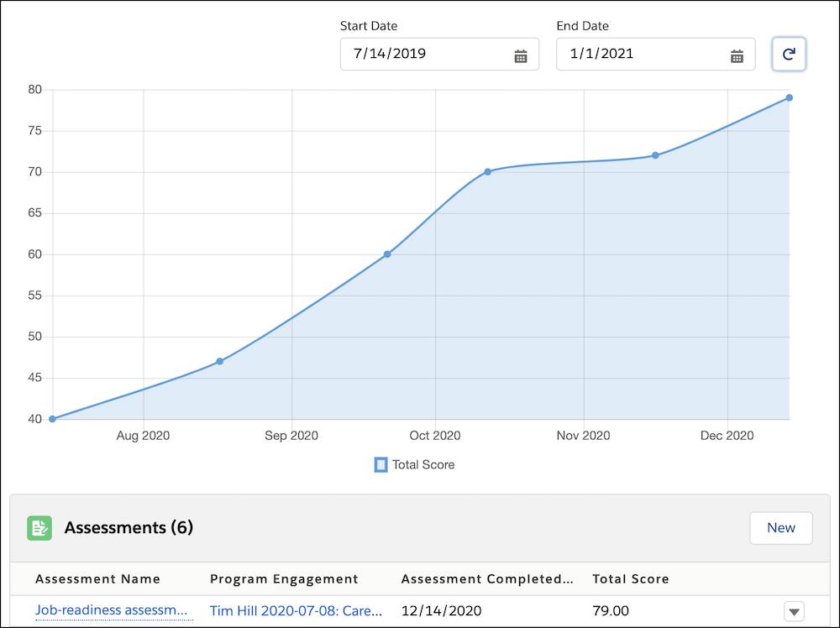Toggle the Total Score legend item
Viewport: 840px width, 628px height.
pos(414,465)
